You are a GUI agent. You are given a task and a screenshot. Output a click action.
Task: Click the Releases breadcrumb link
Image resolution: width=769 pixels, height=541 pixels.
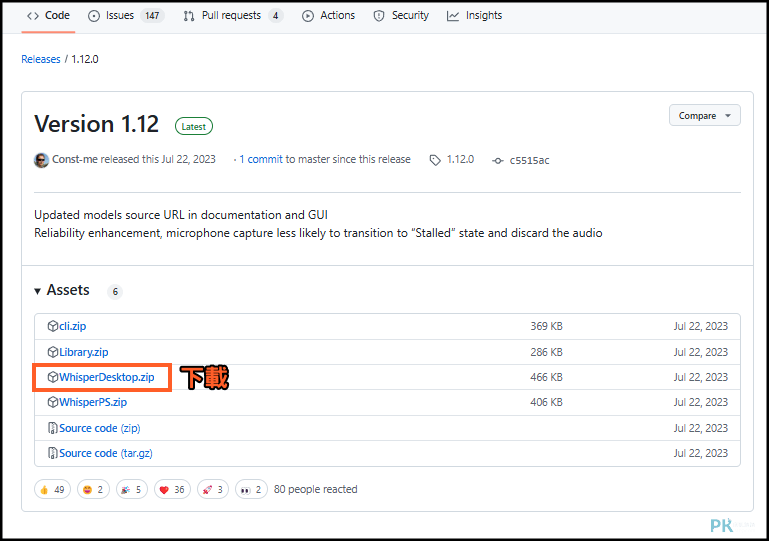tap(41, 59)
